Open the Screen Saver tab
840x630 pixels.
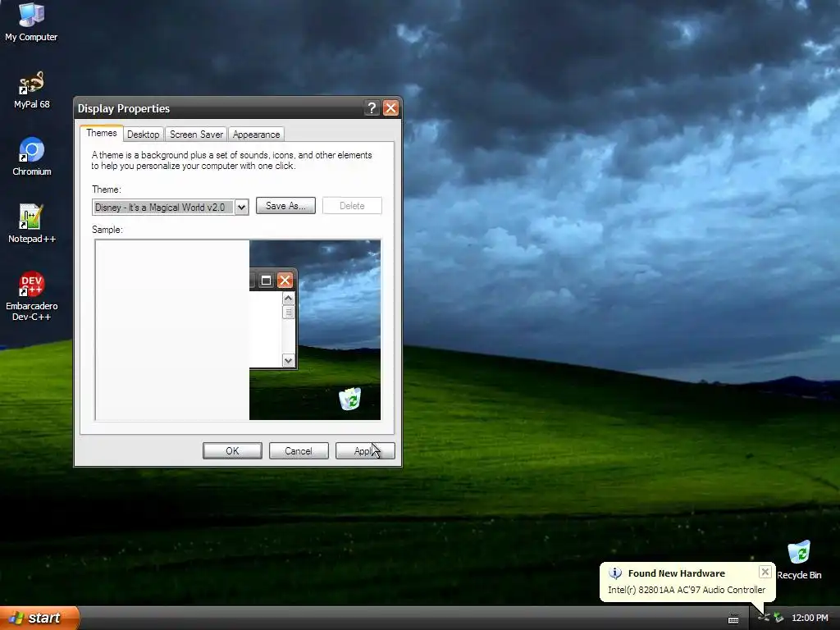click(x=196, y=135)
